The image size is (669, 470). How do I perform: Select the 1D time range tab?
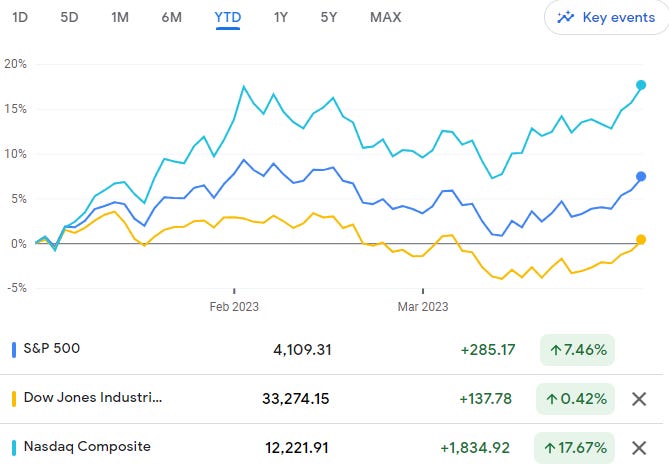[x=20, y=17]
